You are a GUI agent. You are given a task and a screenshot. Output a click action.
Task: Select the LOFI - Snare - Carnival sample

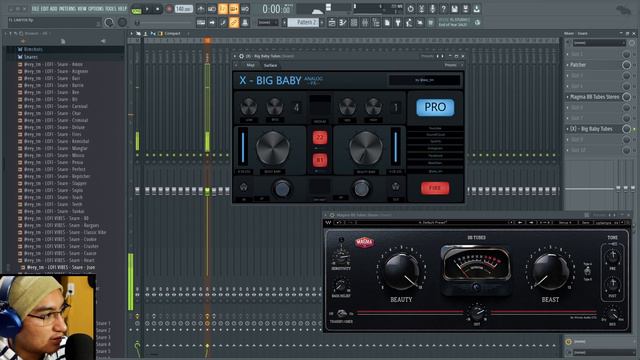[x=56, y=106]
